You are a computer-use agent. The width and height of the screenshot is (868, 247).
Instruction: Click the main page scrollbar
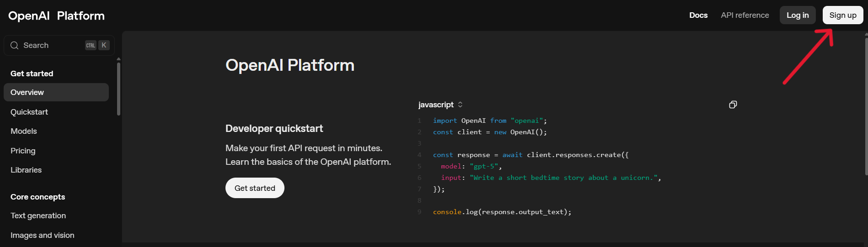866,105
